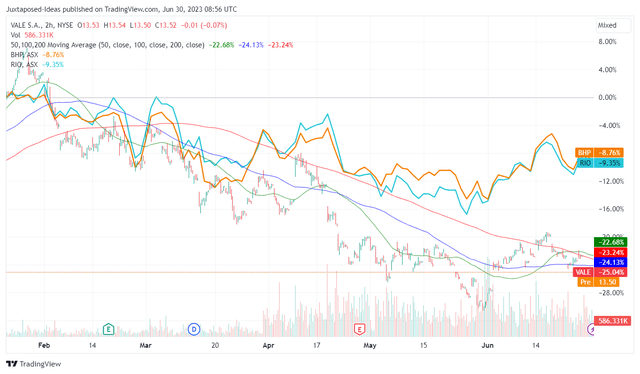This screenshot has height=374, width=640.
Task: Click the -12.00% mark on the price axis
Action: pyautogui.click(x=611, y=181)
